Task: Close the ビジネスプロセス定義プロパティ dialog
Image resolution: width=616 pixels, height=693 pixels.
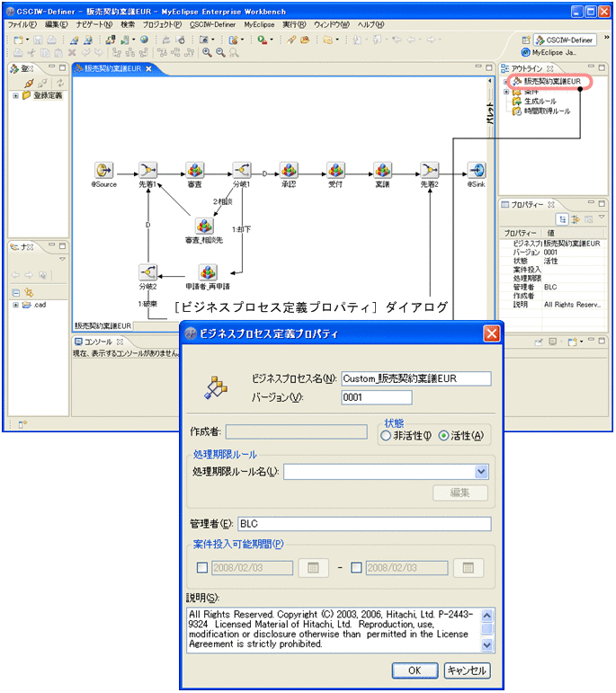Action: (492, 333)
